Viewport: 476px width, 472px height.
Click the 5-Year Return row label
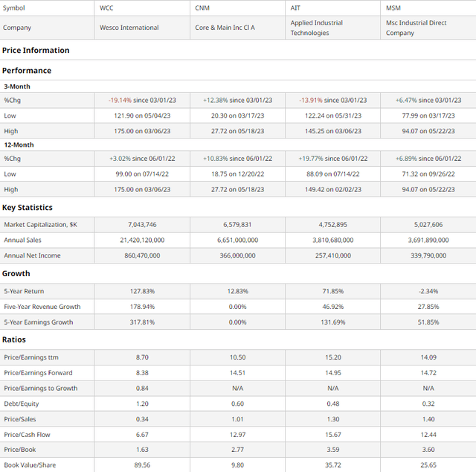pyautogui.click(x=24, y=291)
